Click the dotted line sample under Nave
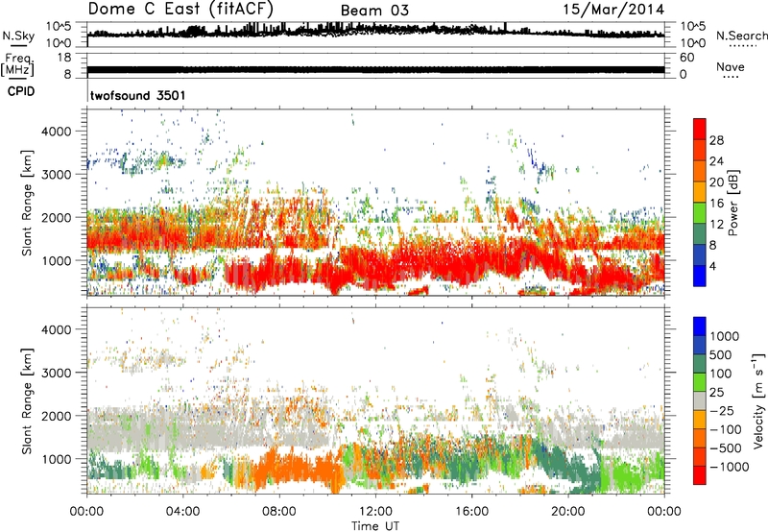The width and height of the screenshot is (768, 532). pyautogui.click(x=731, y=77)
